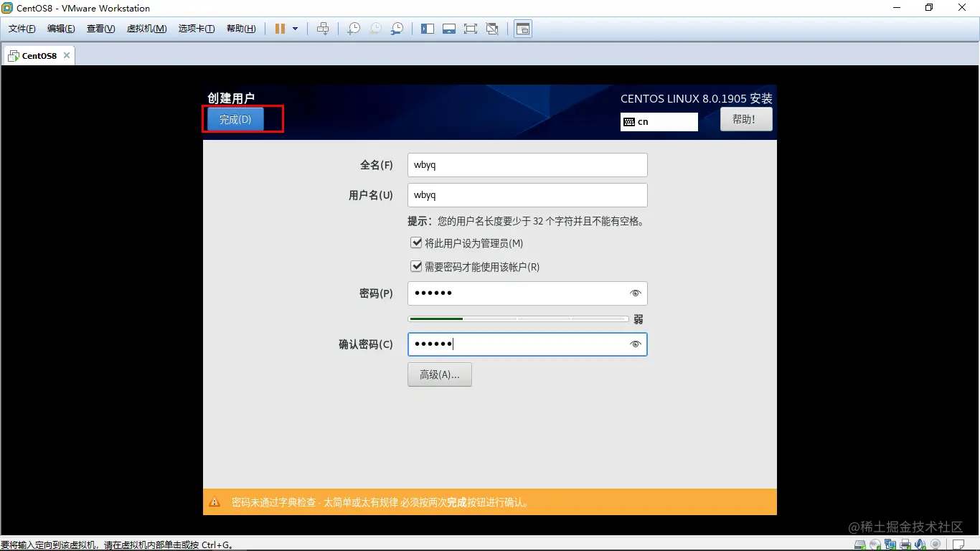Viewport: 980px width, 551px height.
Task: Click the Ctrl+G input redirect hint in status bar
Action: (118, 545)
